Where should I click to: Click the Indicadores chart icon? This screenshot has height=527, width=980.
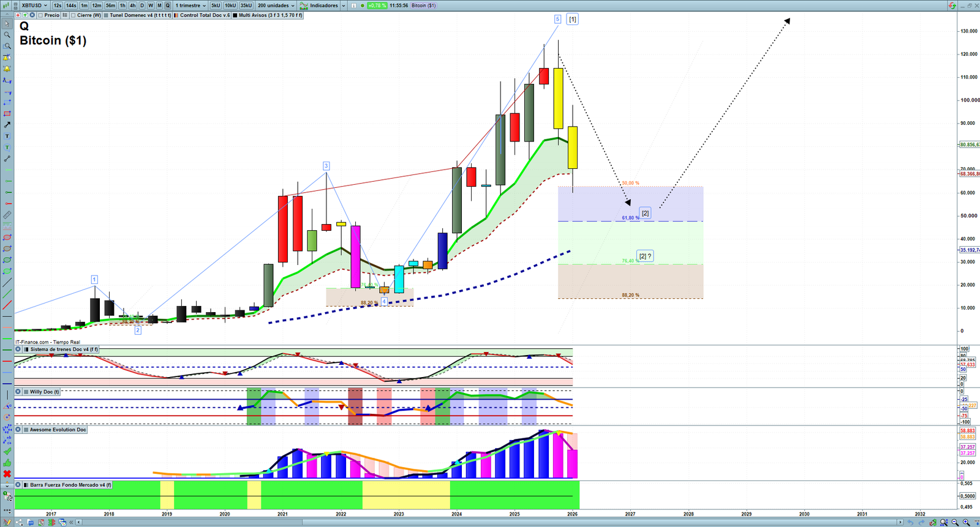[304, 6]
